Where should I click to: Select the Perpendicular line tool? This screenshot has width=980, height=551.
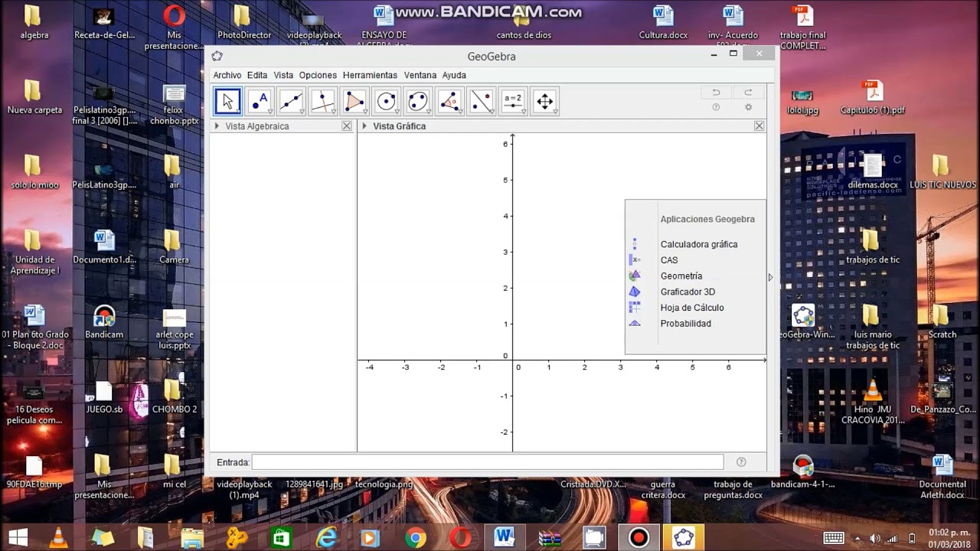coord(323,101)
